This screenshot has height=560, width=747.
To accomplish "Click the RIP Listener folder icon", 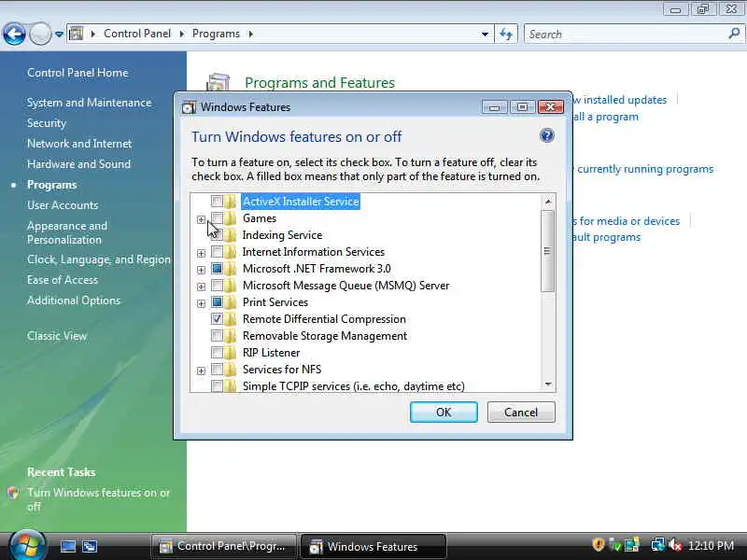I will 231,353.
